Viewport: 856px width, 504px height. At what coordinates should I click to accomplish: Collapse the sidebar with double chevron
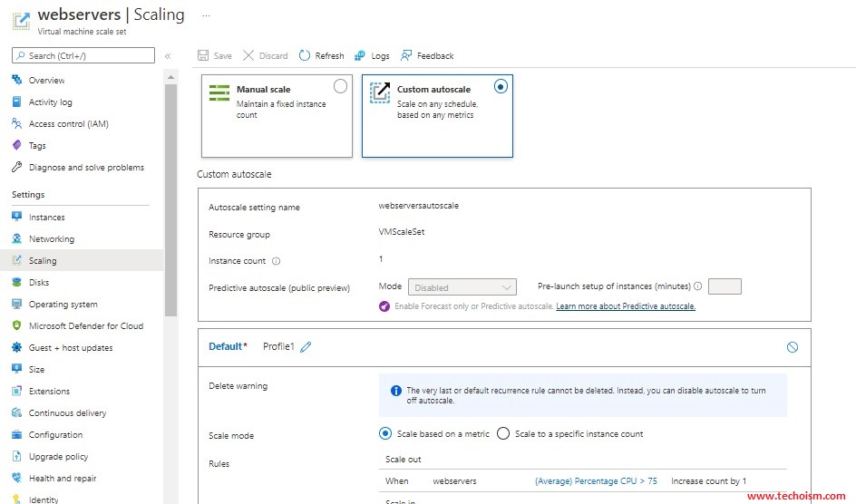(168, 55)
